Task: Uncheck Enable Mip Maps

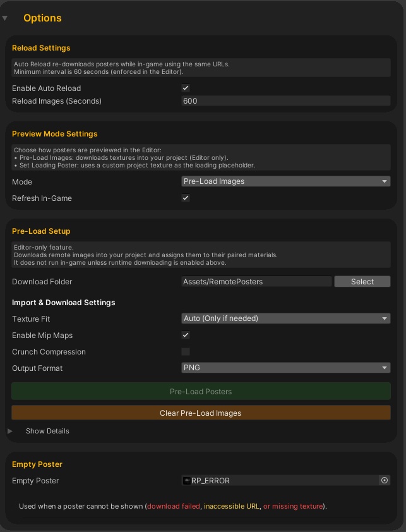Action: tap(186, 336)
